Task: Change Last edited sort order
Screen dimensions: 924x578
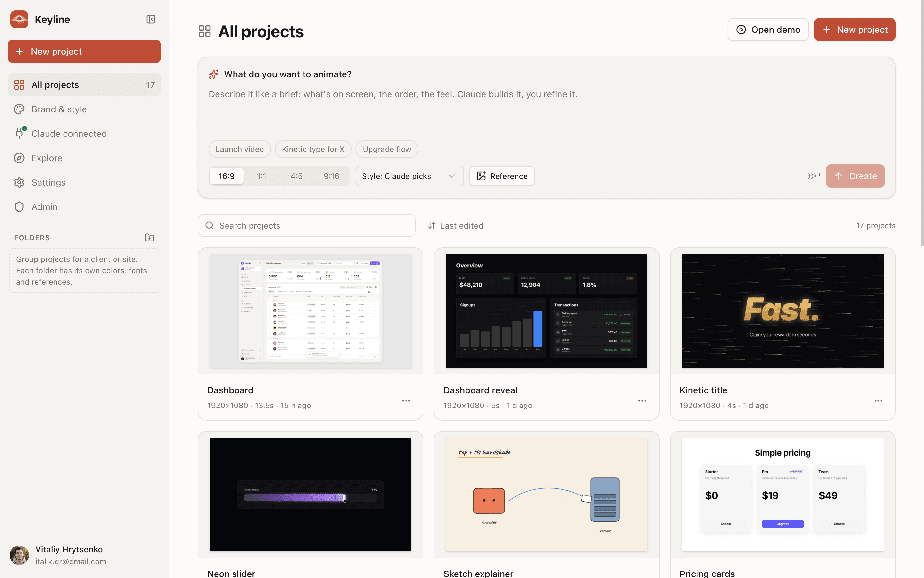Action: tap(456, 225)
